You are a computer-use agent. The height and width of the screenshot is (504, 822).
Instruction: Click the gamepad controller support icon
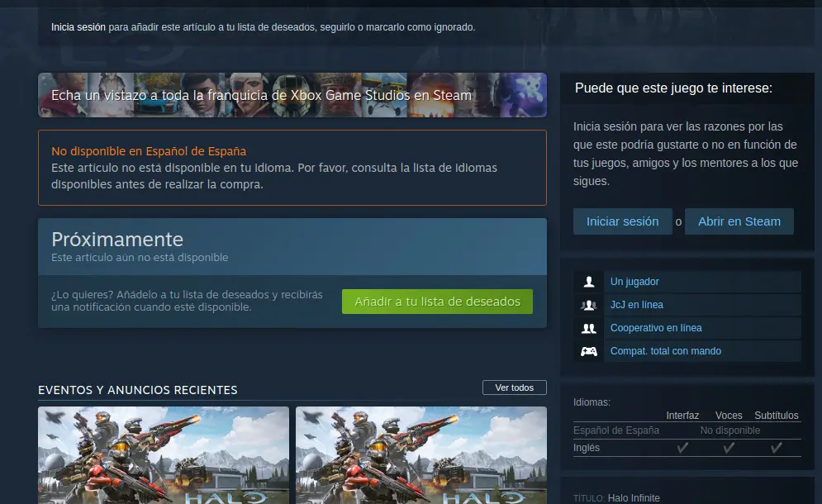point(589,351)
